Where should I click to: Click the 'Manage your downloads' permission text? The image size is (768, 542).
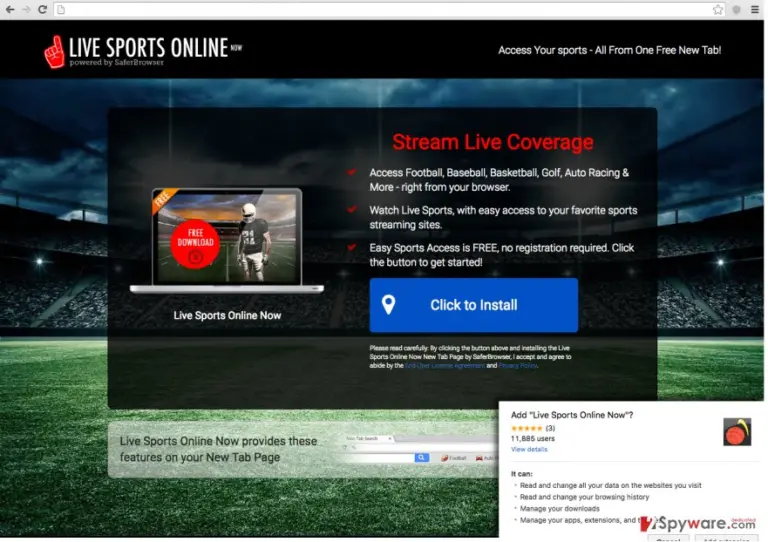click(559, 509)
